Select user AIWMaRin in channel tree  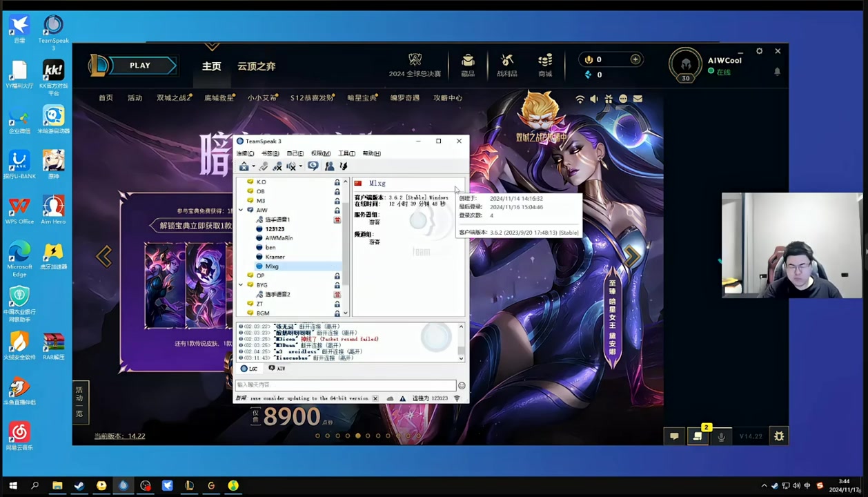(x=279, y=238)
